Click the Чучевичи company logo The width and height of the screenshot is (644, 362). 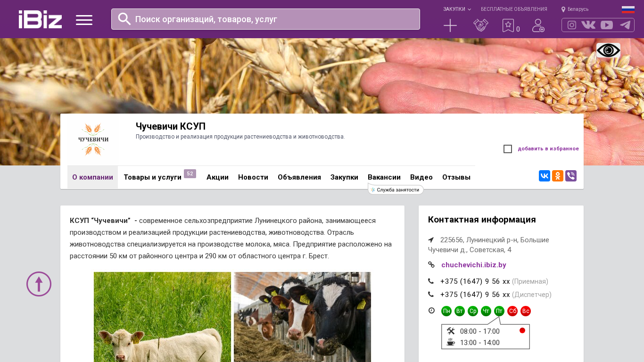tap(93, 140)
